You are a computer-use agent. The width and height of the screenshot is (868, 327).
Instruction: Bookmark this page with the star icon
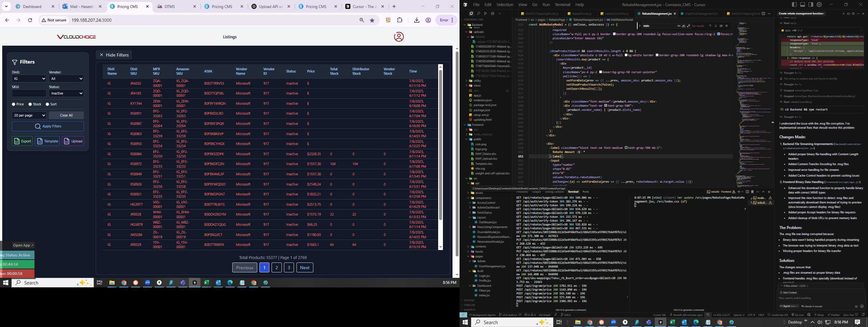tap(372, 20)
